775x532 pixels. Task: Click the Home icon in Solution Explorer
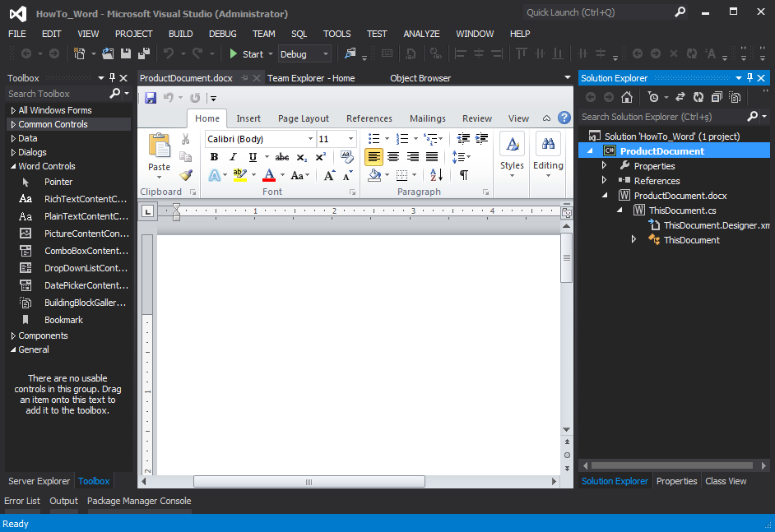click(627, 97)
